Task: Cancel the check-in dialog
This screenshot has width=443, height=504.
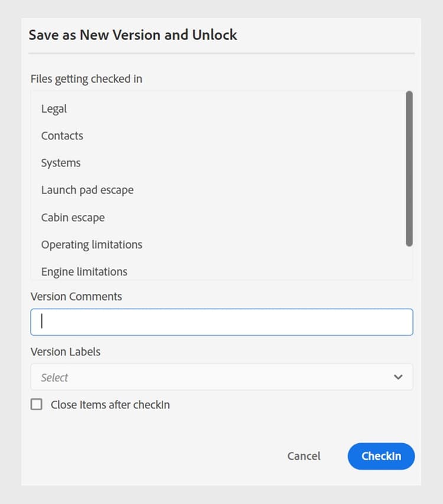Action: click(x=304, y=456)
